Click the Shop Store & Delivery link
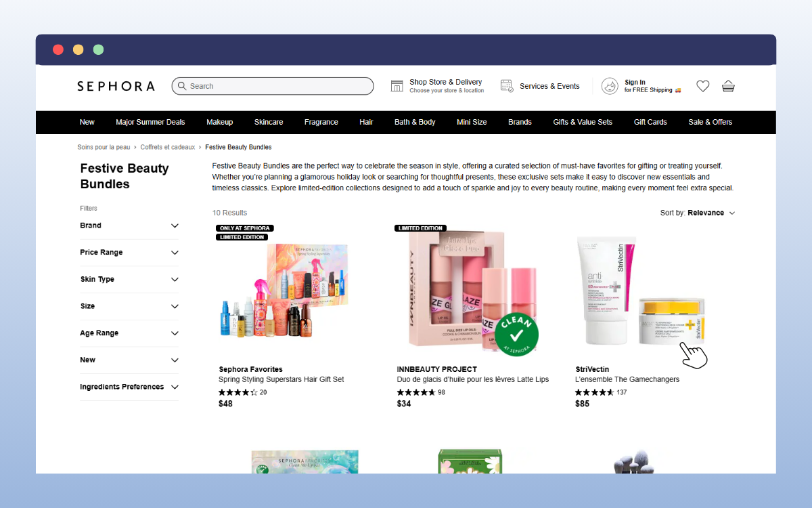The width and height of the screenshot is (812, 508). 446,82
